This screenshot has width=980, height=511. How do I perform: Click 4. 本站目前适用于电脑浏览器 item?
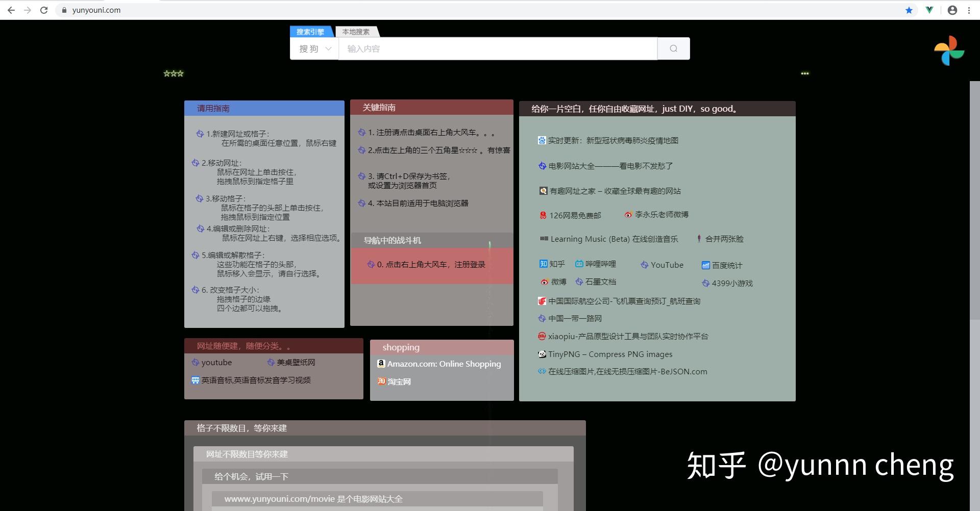point(413,203)
